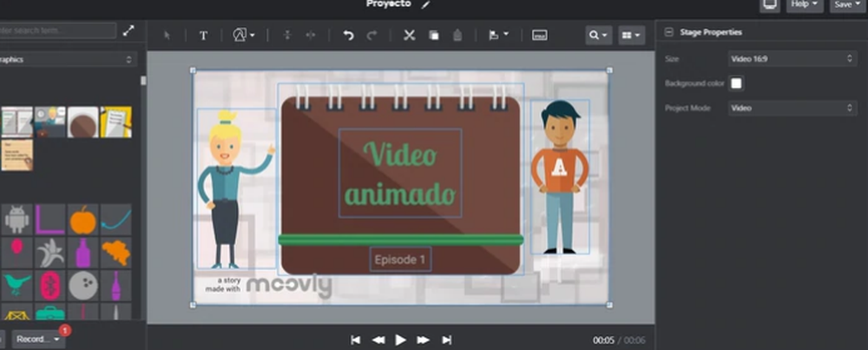Open the Help menu
The height and width of the screenshot is (350, 868).
pos(805,4)
